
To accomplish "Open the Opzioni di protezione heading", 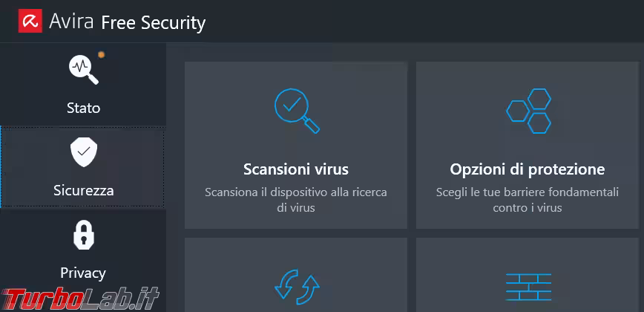I will point(528,169).
